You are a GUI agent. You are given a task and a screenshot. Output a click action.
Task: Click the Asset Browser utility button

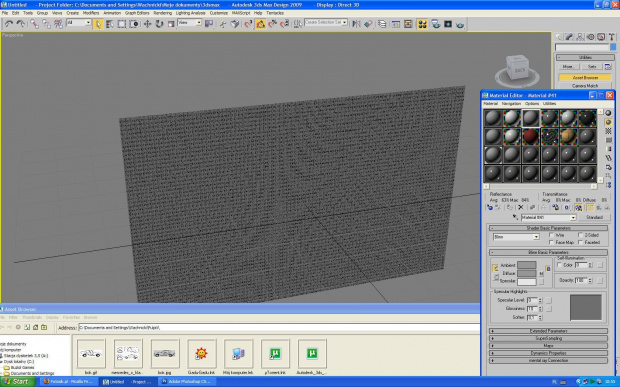tap(586, 78)
